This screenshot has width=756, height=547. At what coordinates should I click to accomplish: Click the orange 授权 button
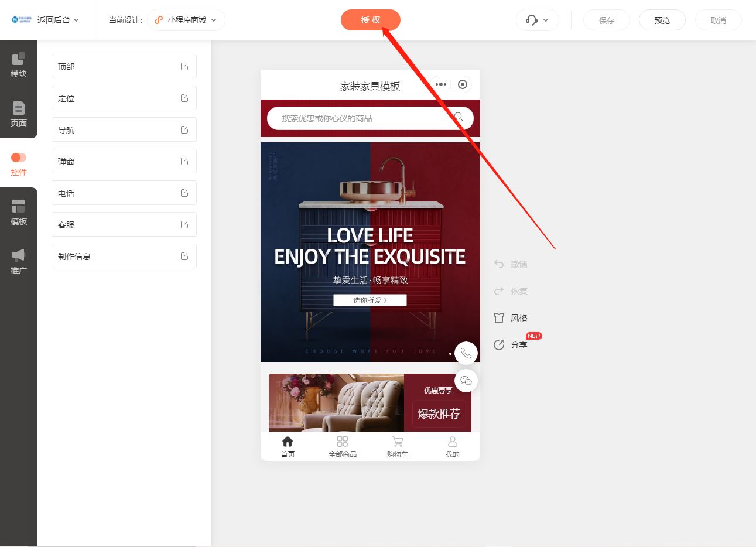[x=371, y=20]
